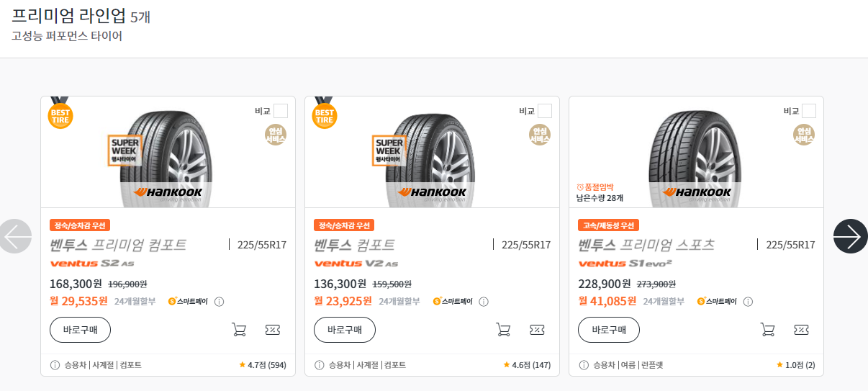Click the 168,300원 price
This screenshot has height=391, width=868.
coord(76,284)
